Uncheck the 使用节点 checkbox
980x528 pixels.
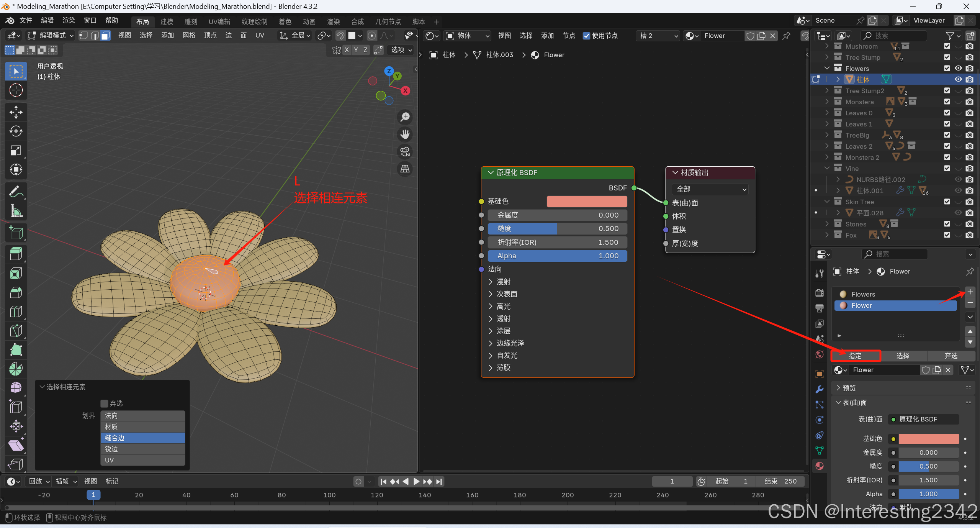pos(586,36)
